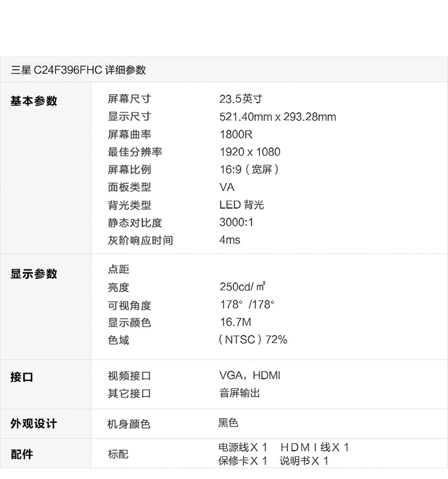Click the 178°/178° viewing angle value

coord(247,304)
